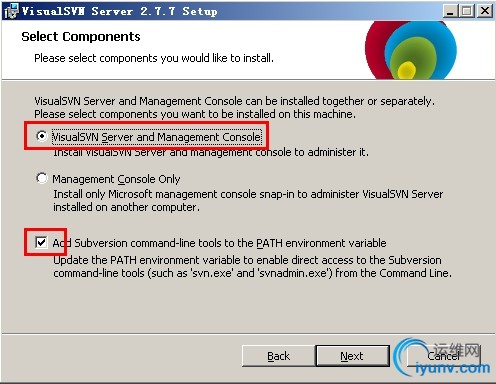
Task: Return to previous page with Back
Action: point(279,356)
